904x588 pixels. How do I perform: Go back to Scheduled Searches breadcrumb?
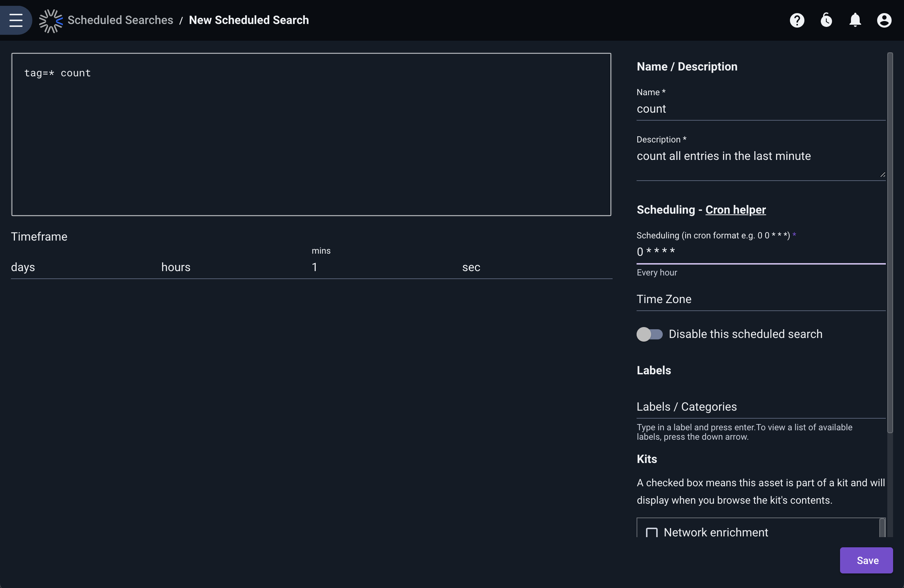(x=120, y=20)
